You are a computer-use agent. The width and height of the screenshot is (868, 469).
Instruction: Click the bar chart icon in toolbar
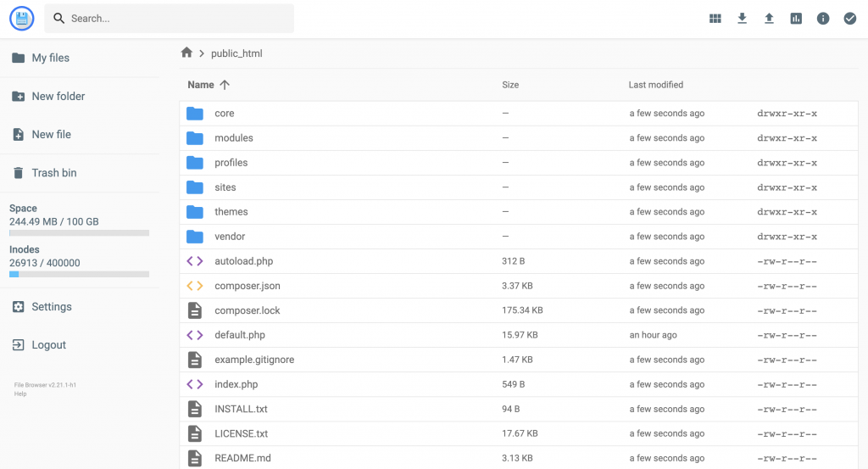[x=796, y=19]
